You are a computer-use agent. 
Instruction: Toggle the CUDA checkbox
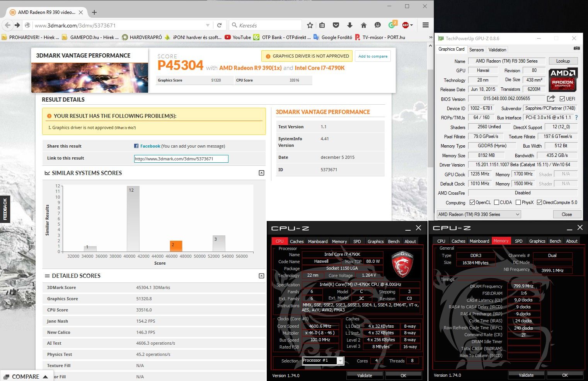(496, 202)
